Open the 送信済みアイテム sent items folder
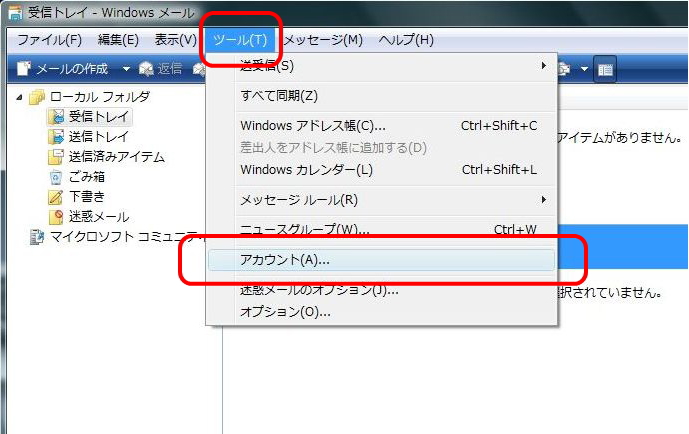This screenshot has height=434, width=689. [x=116, y=157]
